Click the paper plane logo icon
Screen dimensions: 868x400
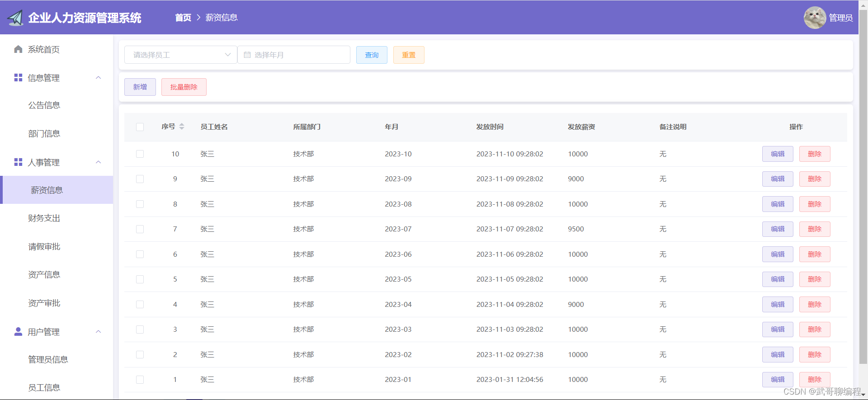click(x=15, y=18)
